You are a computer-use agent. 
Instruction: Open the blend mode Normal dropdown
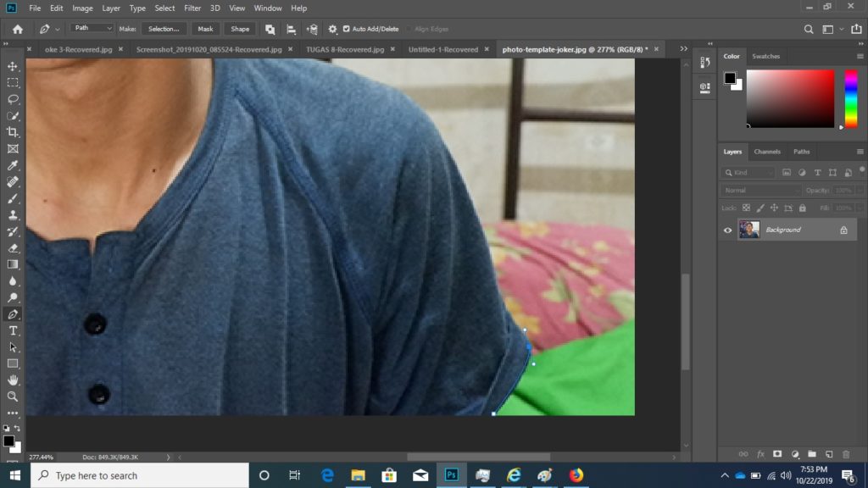coord(760,191)
